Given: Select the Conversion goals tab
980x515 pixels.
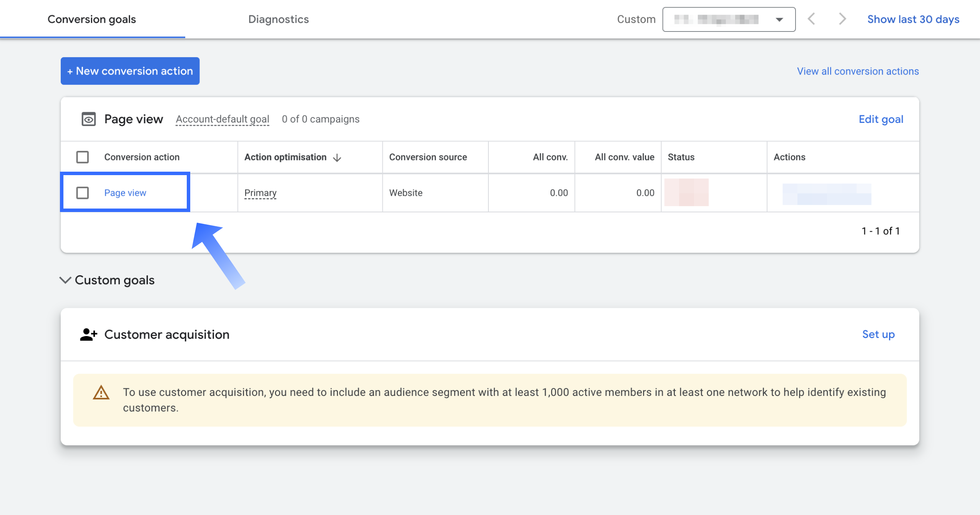Looking at the screenshot, I should [x=91, y=19].
